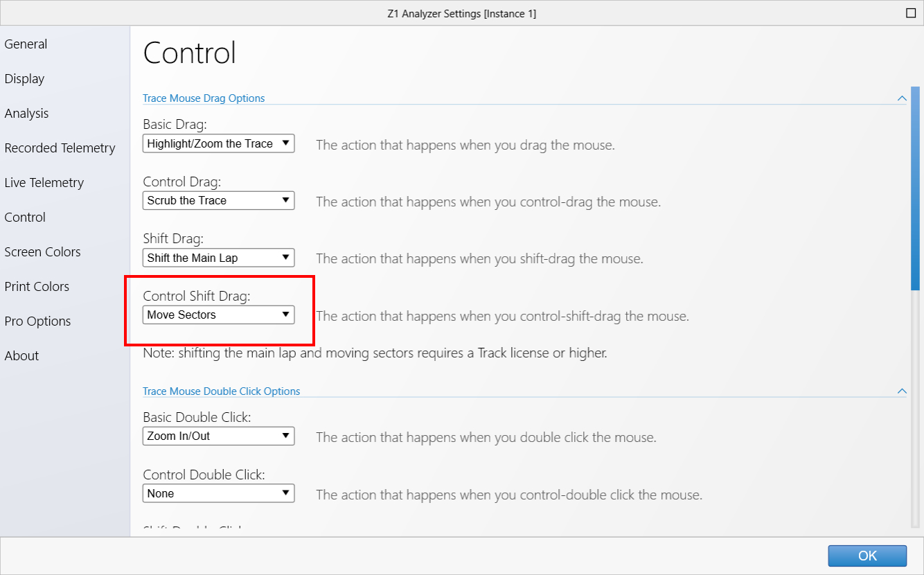The width and height of the screenshot is (924, 575).
Task: Click the settings page vertical scrollbar
Action: [x=915, y=188]
